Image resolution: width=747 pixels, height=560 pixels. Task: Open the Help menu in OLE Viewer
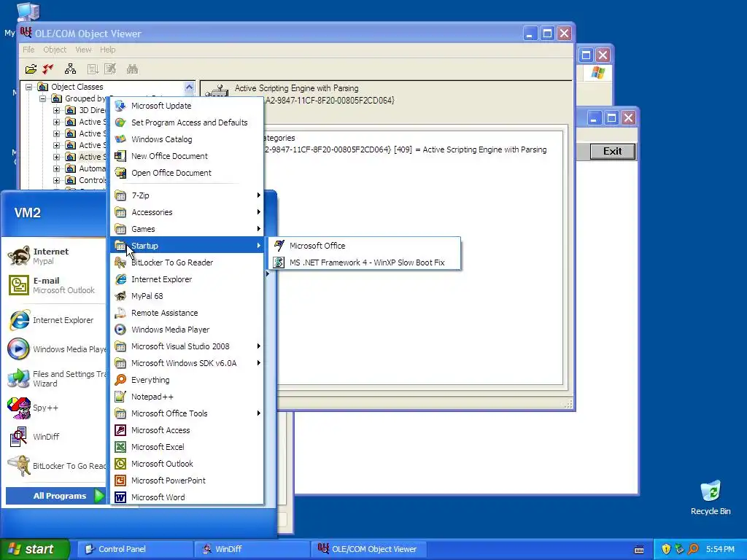(108, 50)
